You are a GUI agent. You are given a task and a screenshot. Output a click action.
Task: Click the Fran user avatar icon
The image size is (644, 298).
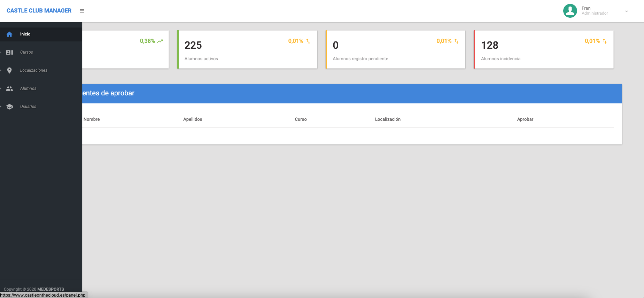tap(570, 11)
